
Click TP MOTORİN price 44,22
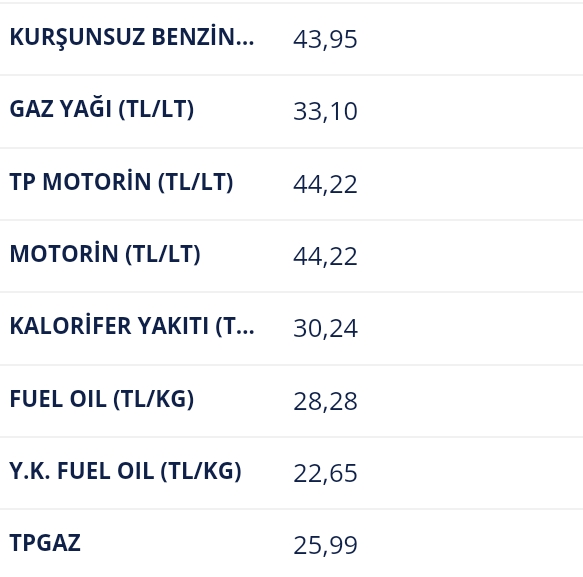click(325, 184)
